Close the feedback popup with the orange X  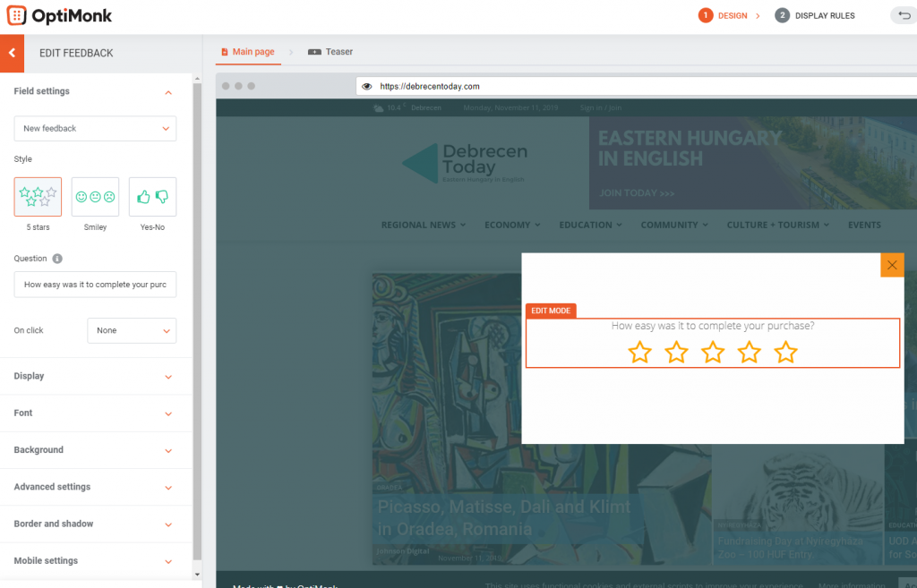pyautogui.click(x=892, y=265)
